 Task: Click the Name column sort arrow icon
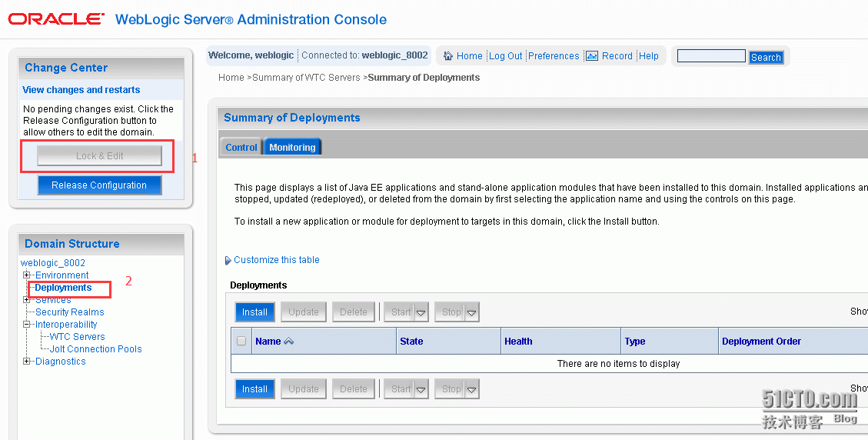(x=288, y=342)
